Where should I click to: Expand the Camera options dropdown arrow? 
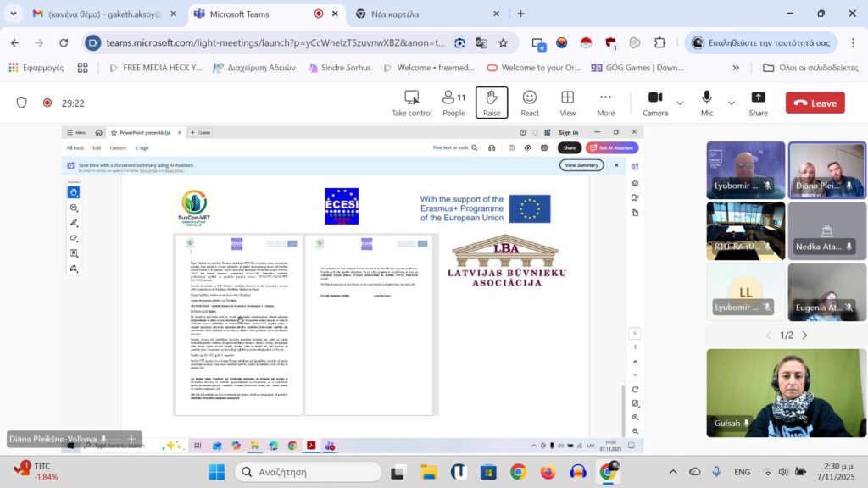click(x=680, y=103)
